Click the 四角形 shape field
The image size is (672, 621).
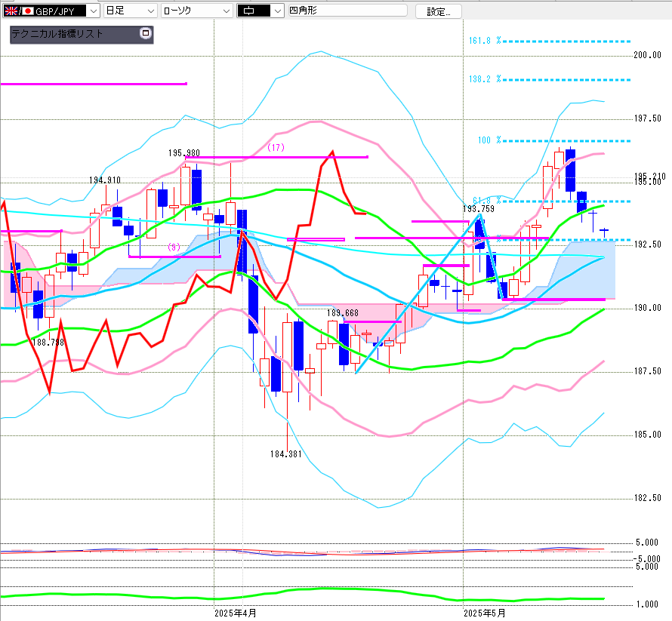(347, 11)
